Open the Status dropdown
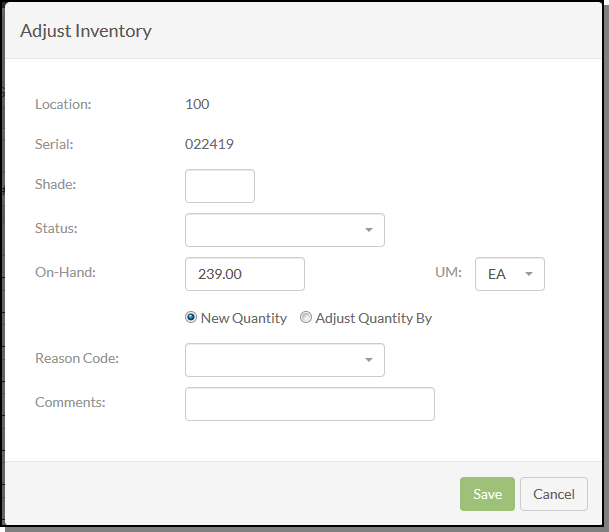609x532 pixels. coord(285,230)
